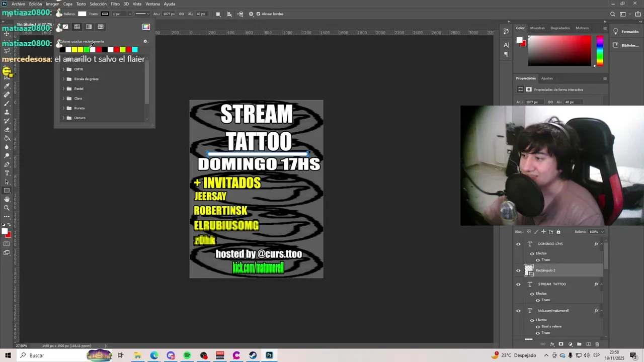Open swatches popup gear settings

[x=145, y=41]
